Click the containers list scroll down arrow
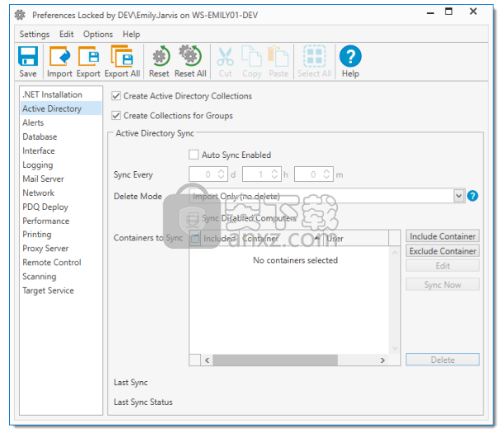Viewport: 504px width, 434px height. (395, 348)
